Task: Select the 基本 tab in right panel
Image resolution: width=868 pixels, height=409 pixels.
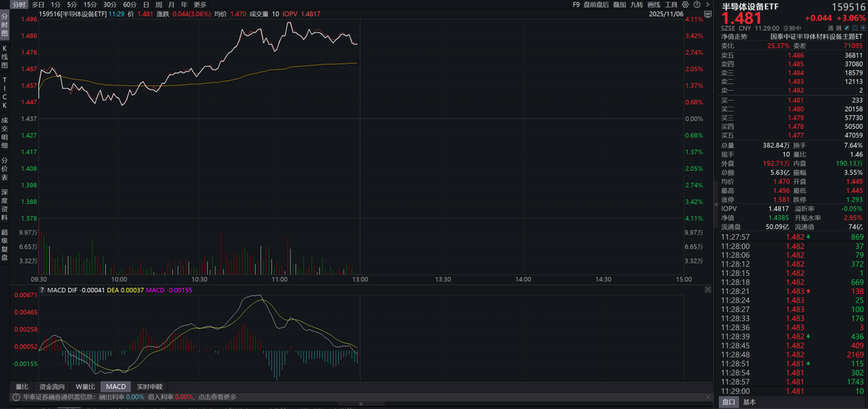Action: coord(749,402)
